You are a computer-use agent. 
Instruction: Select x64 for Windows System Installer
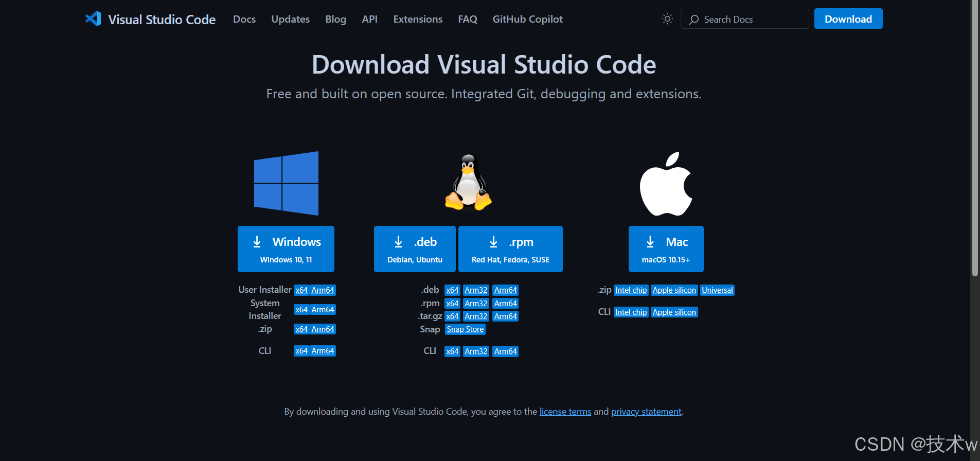[301, 310]
